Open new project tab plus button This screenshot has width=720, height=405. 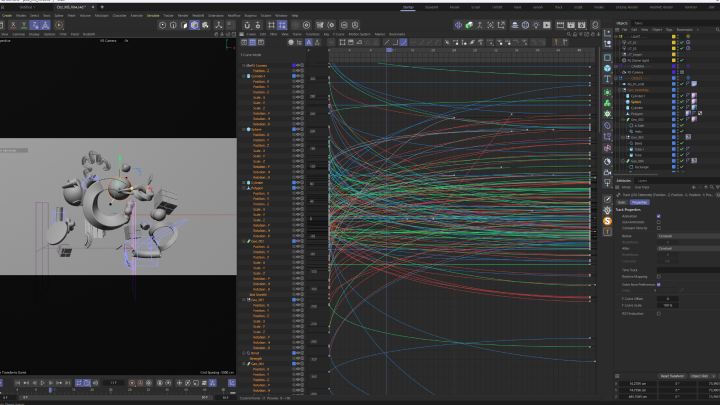tap(102, 7)
